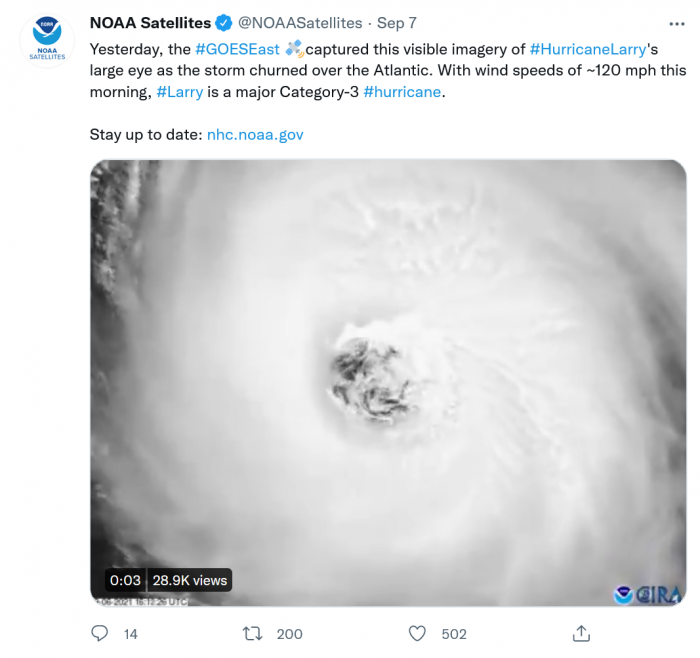Open the three-dot more options menu
700x658 pixels.
click(677, 24)
